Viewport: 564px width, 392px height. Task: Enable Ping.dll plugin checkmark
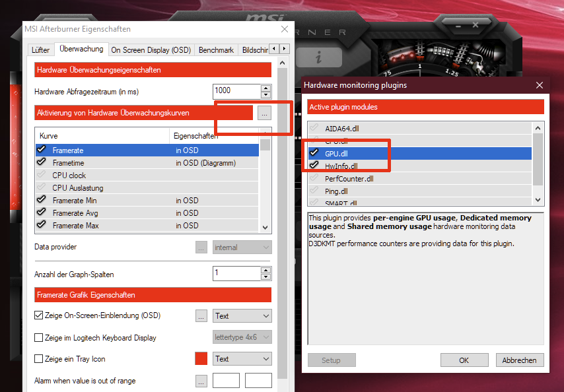[x=314, y=191]
